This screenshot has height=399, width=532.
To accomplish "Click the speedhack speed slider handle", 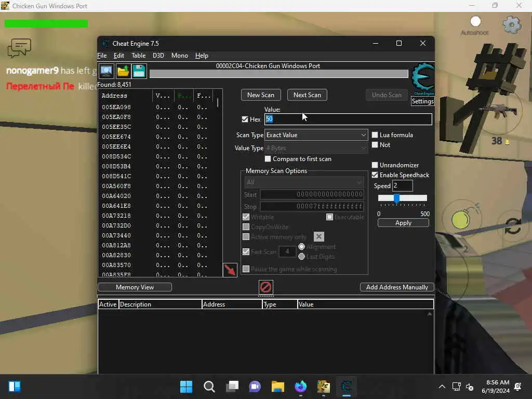I will point(396,198).
